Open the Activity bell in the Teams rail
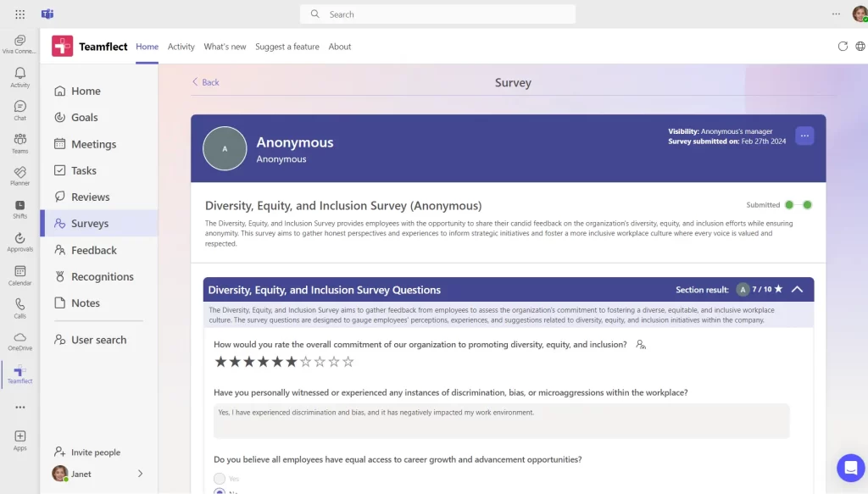This screenshot has height=494, width=868. 20,77
